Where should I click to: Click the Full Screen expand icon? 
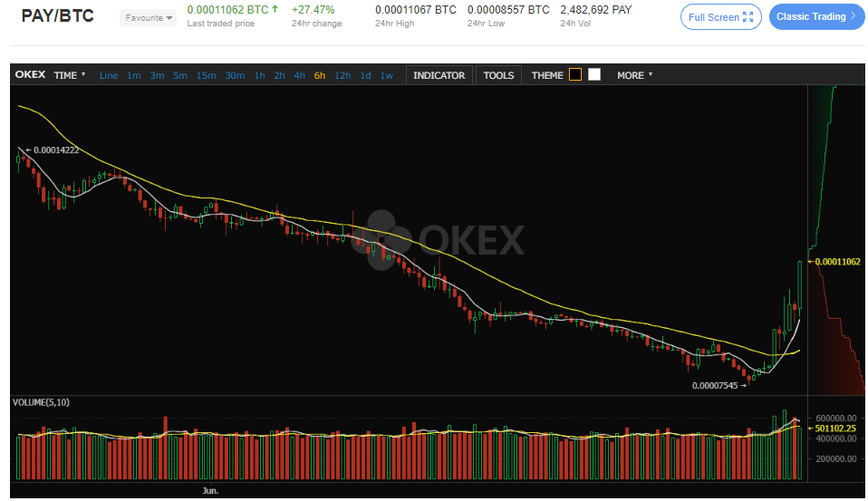click(747, 17)
